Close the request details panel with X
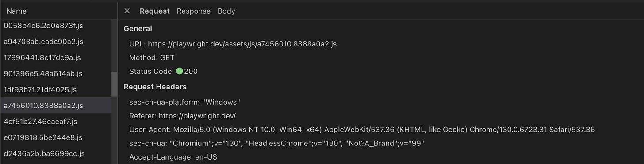The width and height of the screenshot is (644, 164). click(x=127, y=11)
